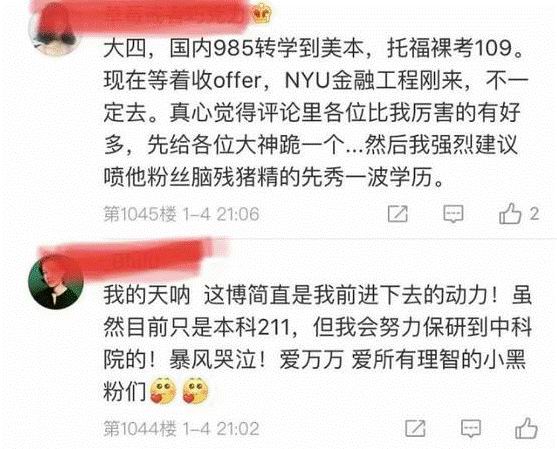Tap the line mentioning 本科211

coord(318,327)
